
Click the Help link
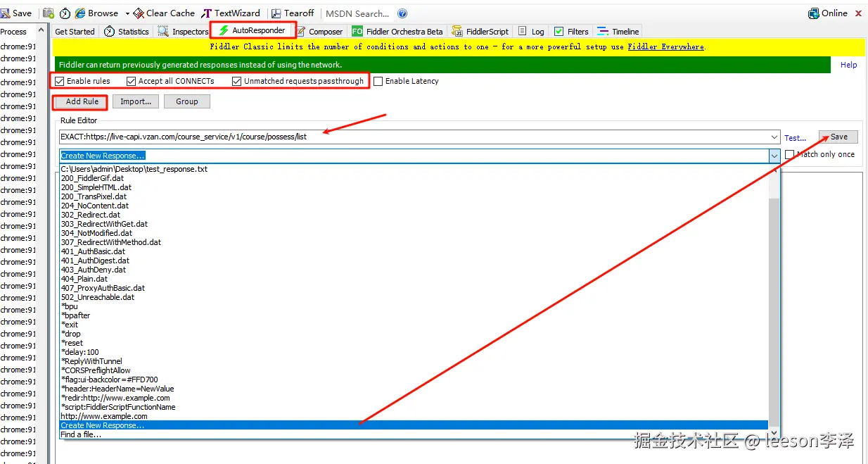(x=849, y=65)
